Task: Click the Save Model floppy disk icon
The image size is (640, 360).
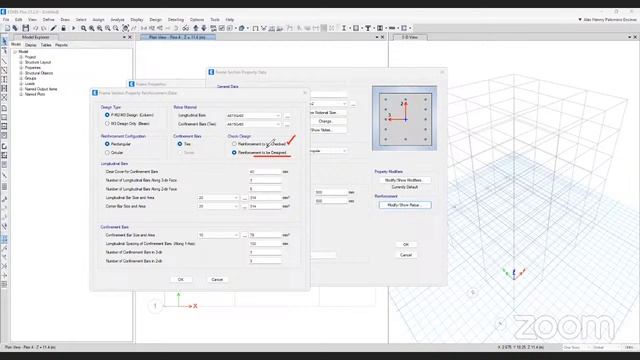Action: pyautogui.click(x=26, y=28)
